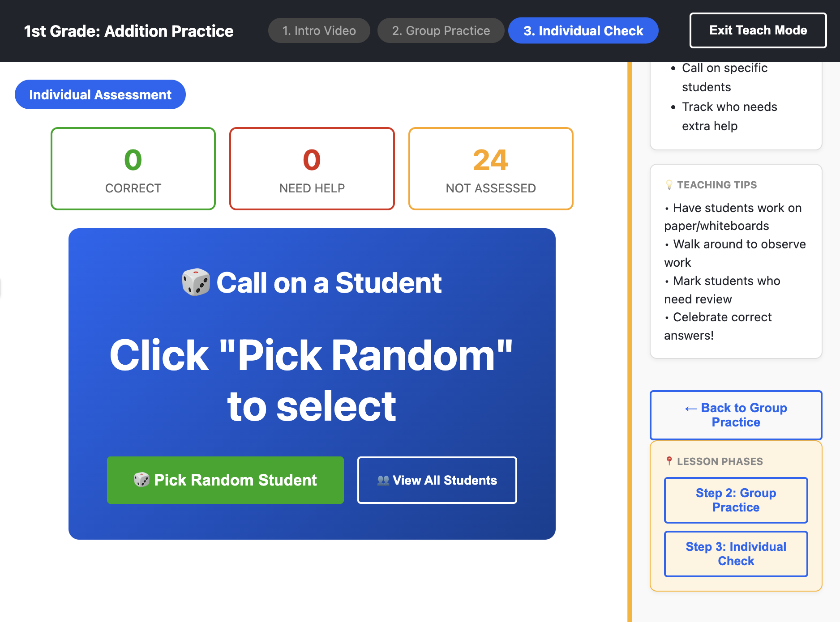The image size is (840, 622).
Task: Jump to Step 2: Group Practice phase
Action: pyautogui.click(x=736, y=500)
